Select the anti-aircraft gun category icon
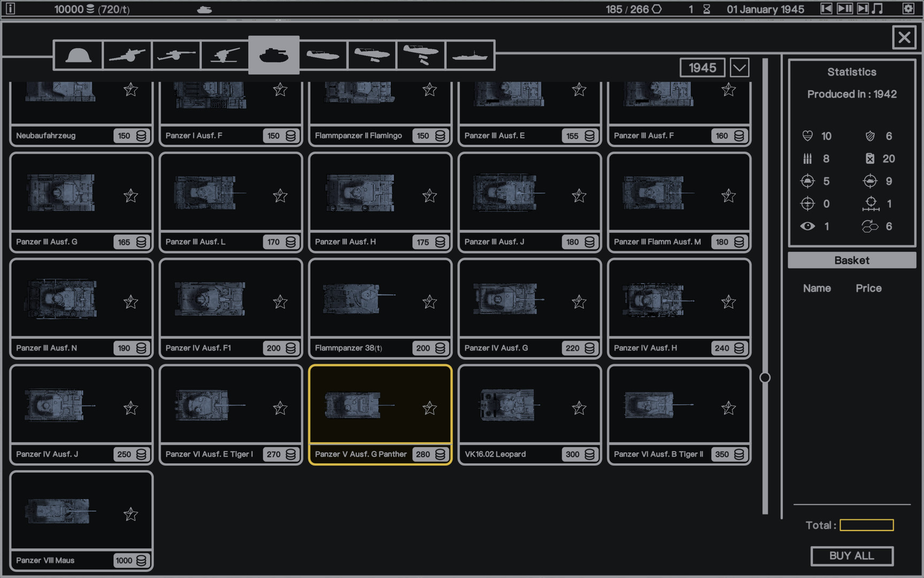This screenshot has width=924, height=578. [225, 55]
